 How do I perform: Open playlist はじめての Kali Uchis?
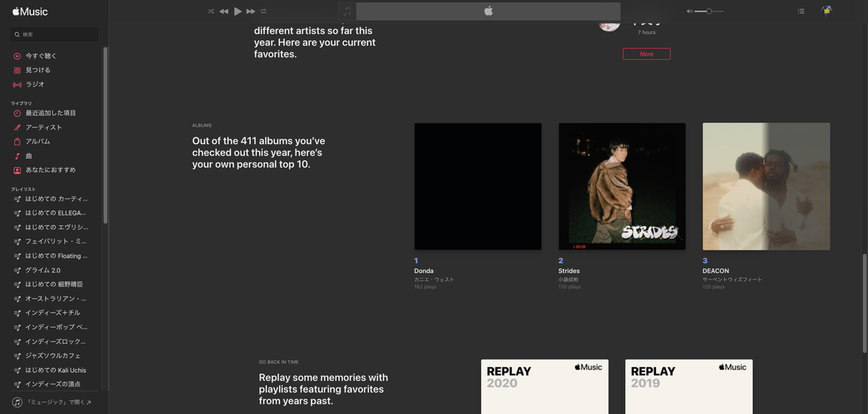click(x=54, y=370)
